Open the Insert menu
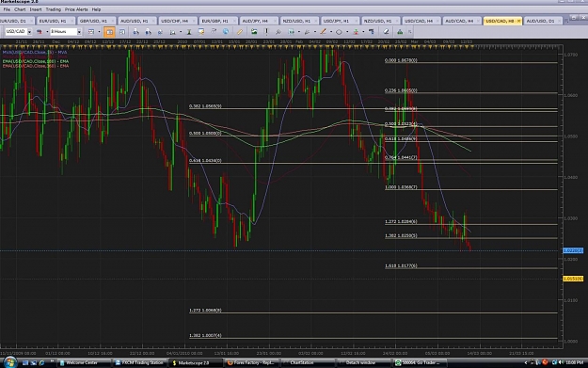 [36, 9]
